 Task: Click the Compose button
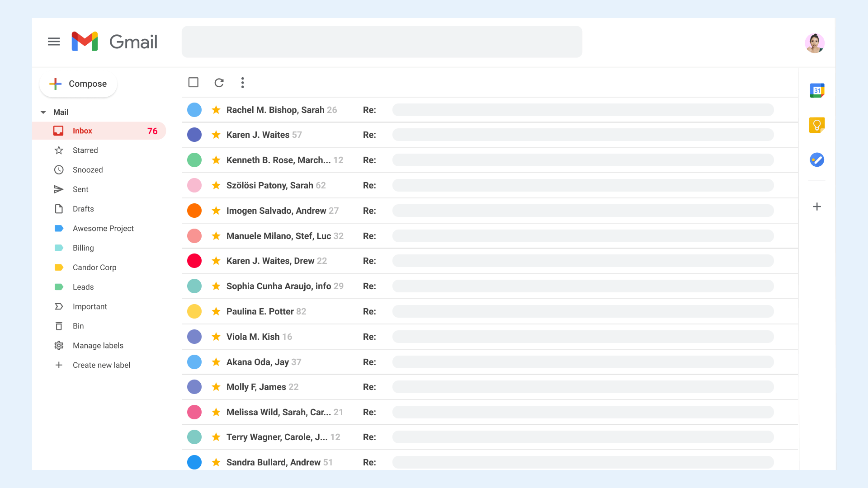(x=78, y=84)
